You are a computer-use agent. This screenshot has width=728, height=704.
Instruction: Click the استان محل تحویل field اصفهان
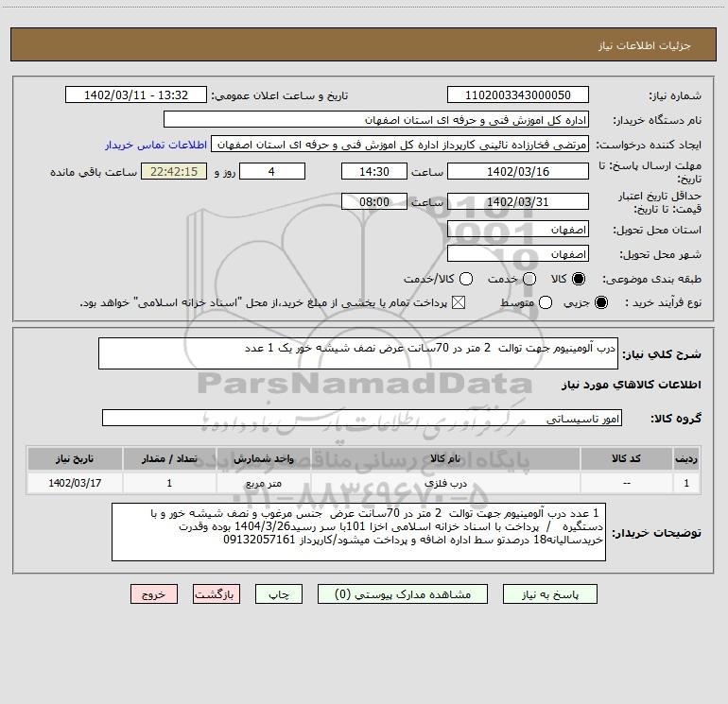(518, 230)
